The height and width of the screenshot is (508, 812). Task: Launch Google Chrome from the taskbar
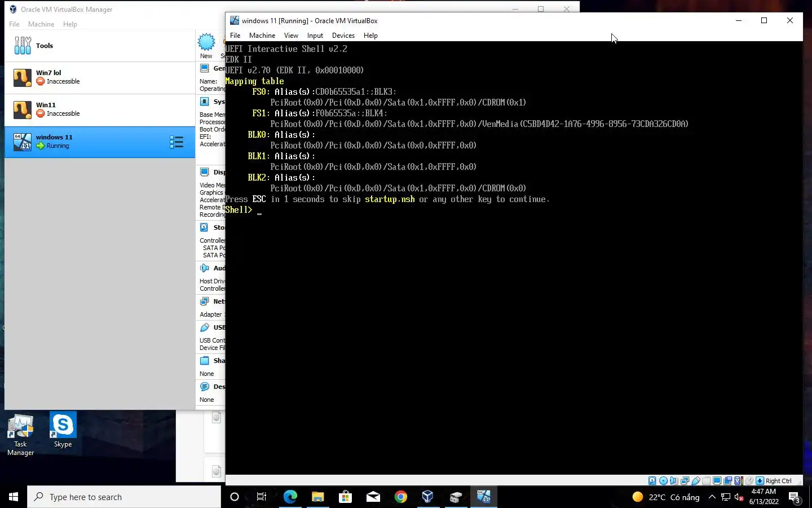tap(400, 497)
